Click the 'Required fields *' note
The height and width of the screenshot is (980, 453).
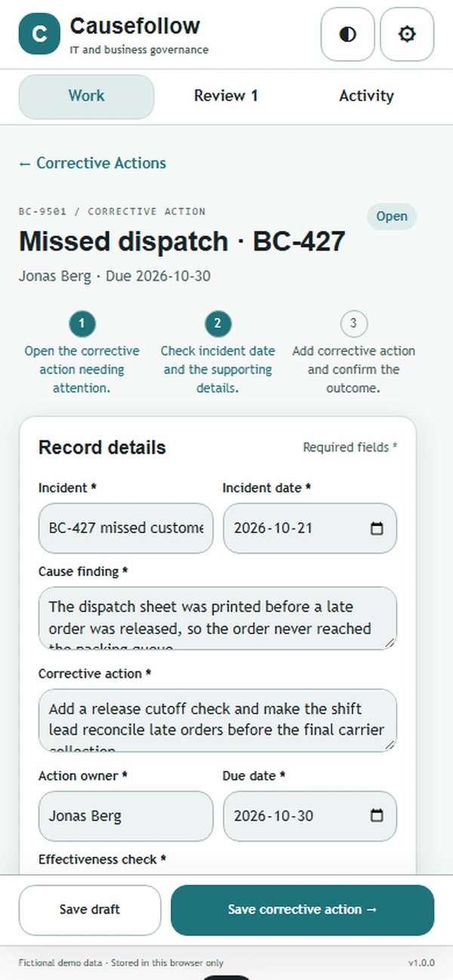[x=350, y=448]
